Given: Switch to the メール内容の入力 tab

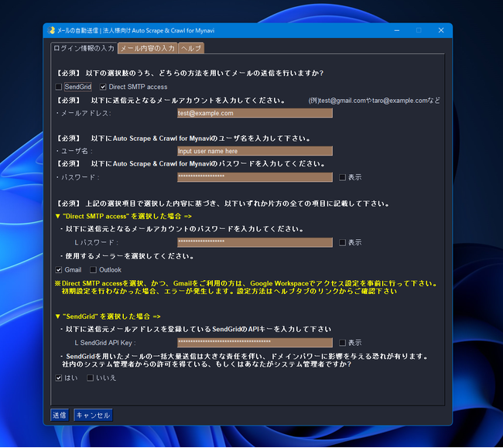Looking at the screenshot, I should (x=147, y=48).
